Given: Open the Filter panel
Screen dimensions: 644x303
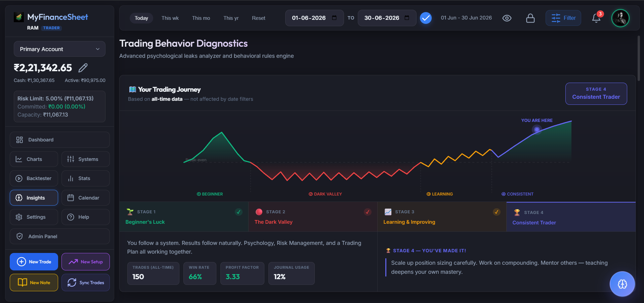Looking at the screenshot, I should pyautogui.click(x=563, y=18).
